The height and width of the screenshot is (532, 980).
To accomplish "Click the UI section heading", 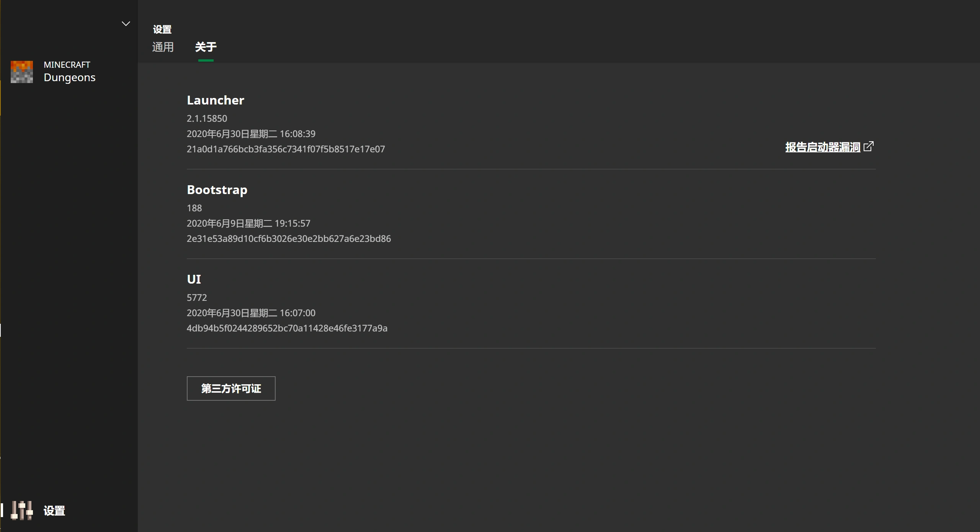I will pyautogui.click(x=194, y=279).
